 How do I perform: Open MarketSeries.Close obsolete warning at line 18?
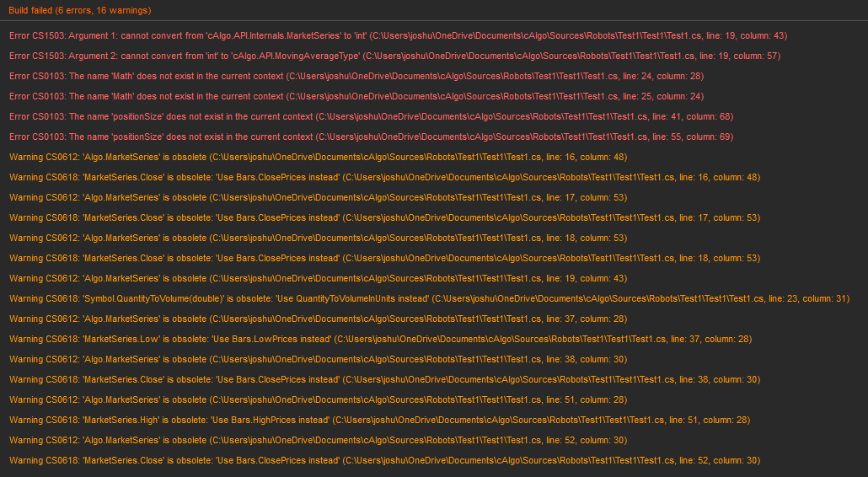[384, 258]
